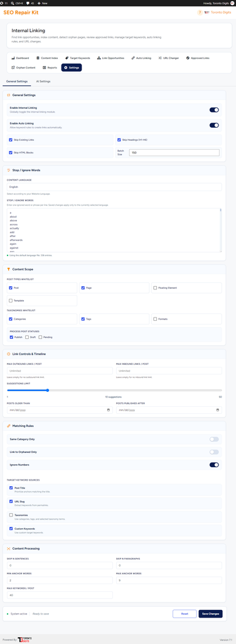Uncheck Custom Keywords source
Screen dimensions: 236x644
click(11, 528)
